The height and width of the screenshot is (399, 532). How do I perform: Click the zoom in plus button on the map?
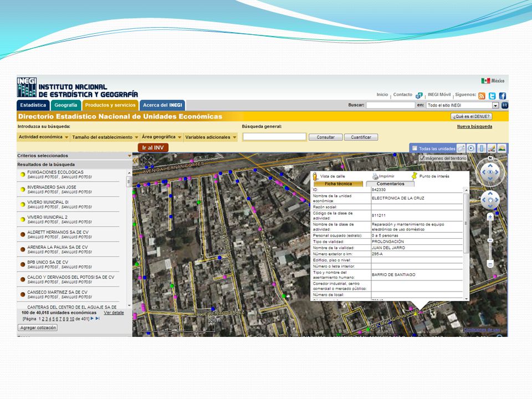pos(490,217)
